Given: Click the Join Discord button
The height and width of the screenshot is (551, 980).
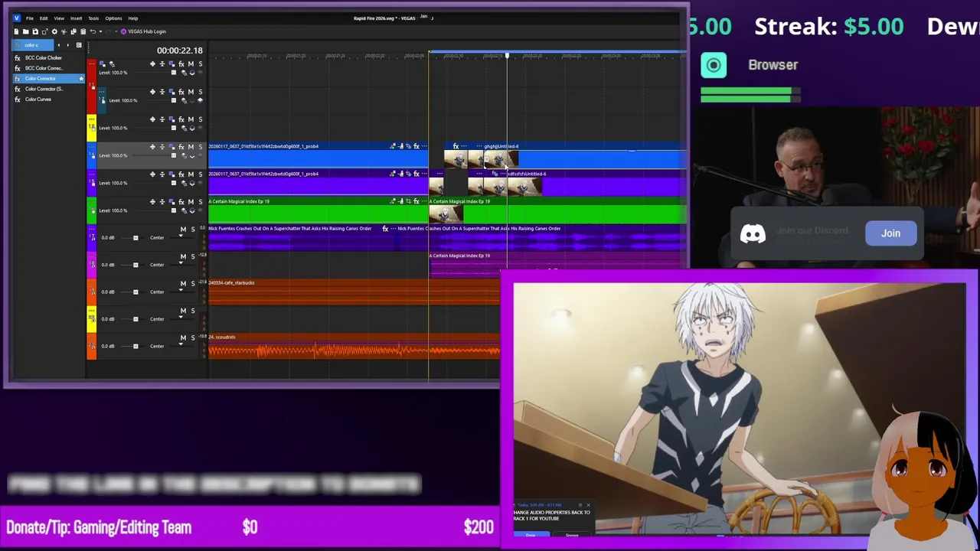Looking at the screenshot, I should 890,233.
